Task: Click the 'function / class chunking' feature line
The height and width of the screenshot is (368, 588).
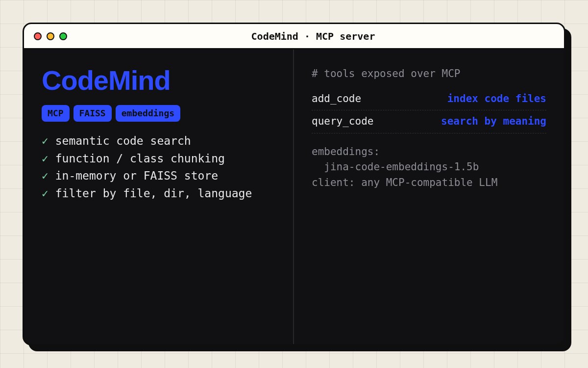Action: [x=140, y=158]
